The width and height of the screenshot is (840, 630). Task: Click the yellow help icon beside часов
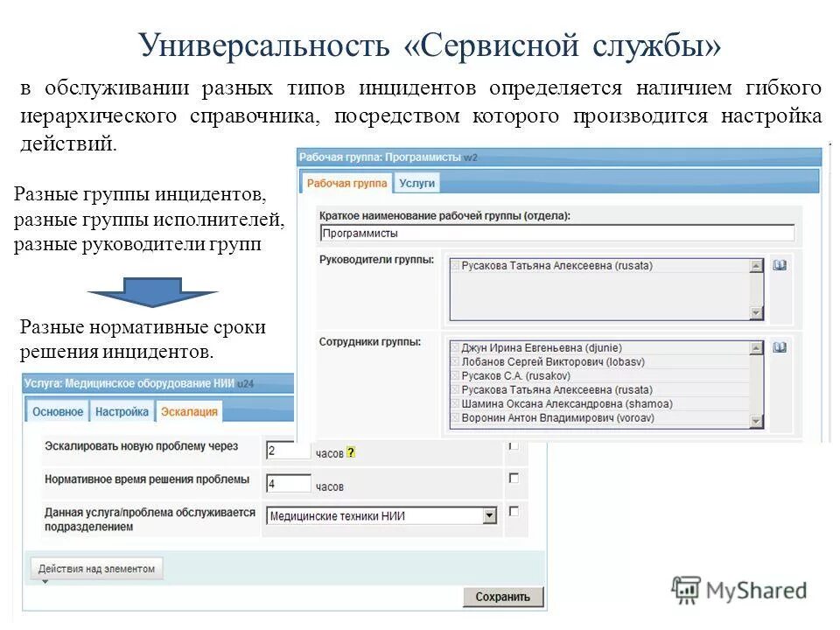point(351,451)
